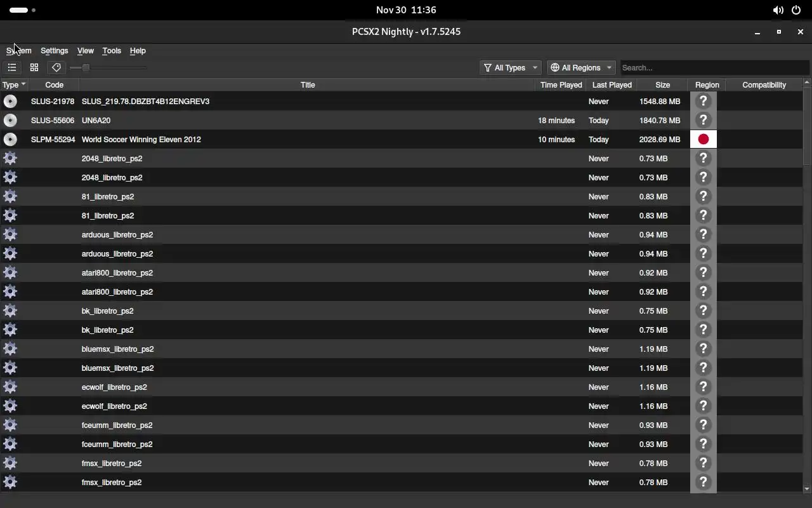The height and width of the screenshot is (508, 812).
Task: Sort by the Code column header
Action: point(54,84)
